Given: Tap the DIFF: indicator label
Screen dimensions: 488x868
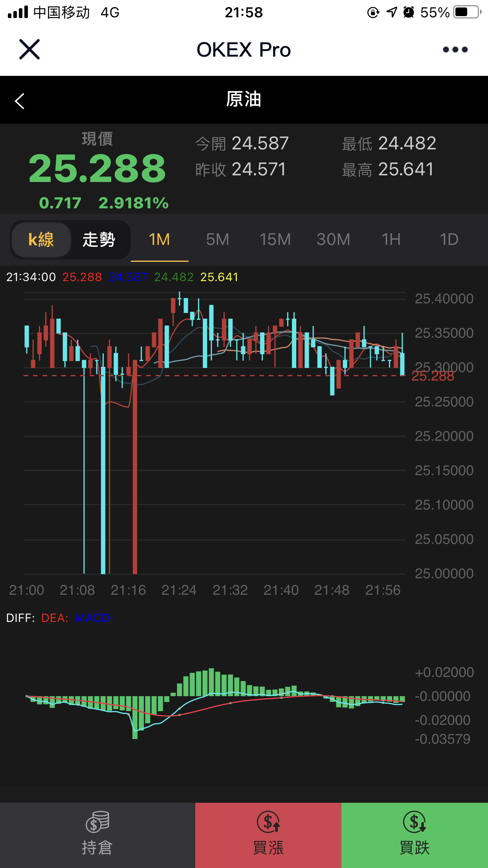Looking at the screenshot, I should point(20,618).
